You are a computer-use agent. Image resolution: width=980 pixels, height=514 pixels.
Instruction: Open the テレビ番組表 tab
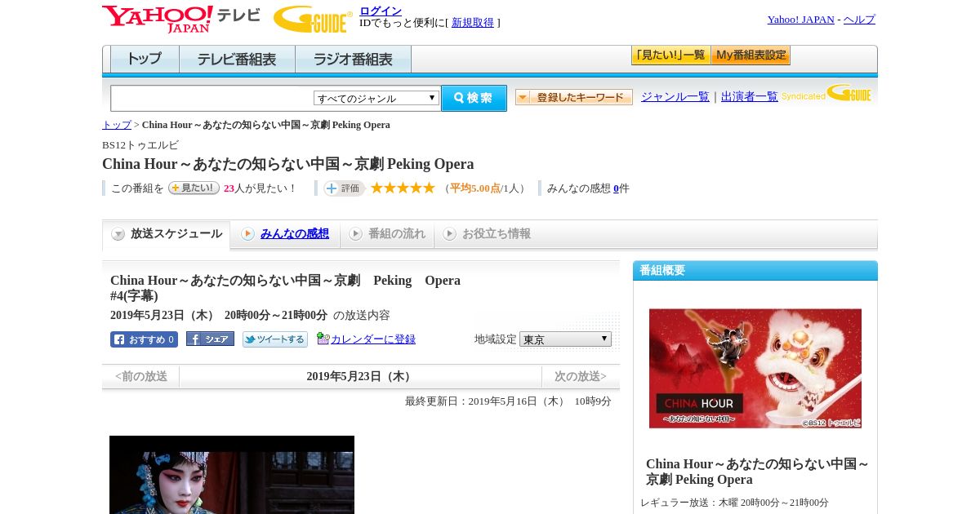point(237,60)
